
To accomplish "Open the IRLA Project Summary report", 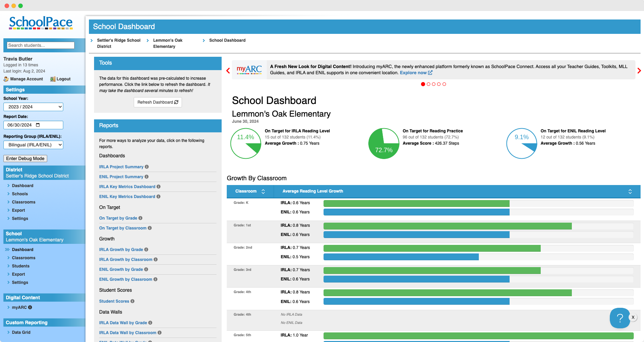I will (x=121, y=167).
